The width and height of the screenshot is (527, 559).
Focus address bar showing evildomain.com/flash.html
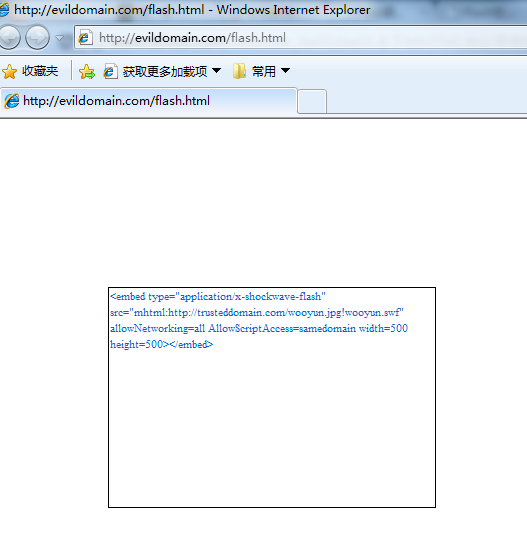click(300, 37)
